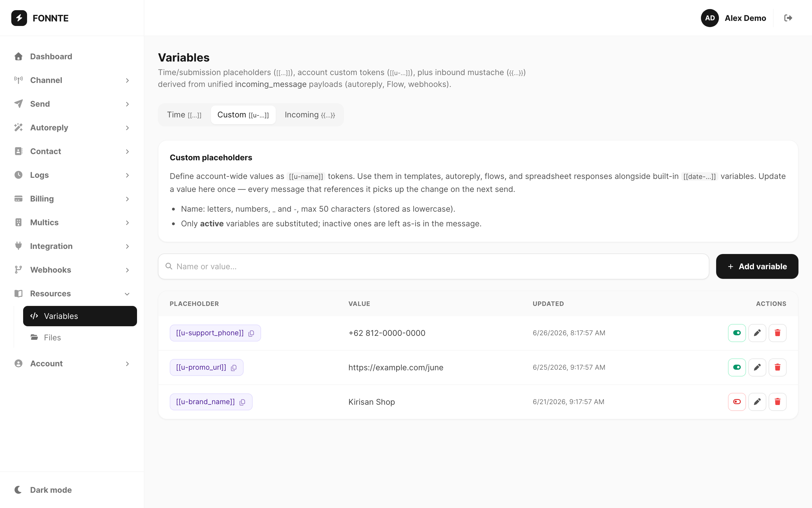Image resolution: width=812 pixels, height=508 pixels.
Task: Click the Files folder icon
Action: click(x=34, y=337)
